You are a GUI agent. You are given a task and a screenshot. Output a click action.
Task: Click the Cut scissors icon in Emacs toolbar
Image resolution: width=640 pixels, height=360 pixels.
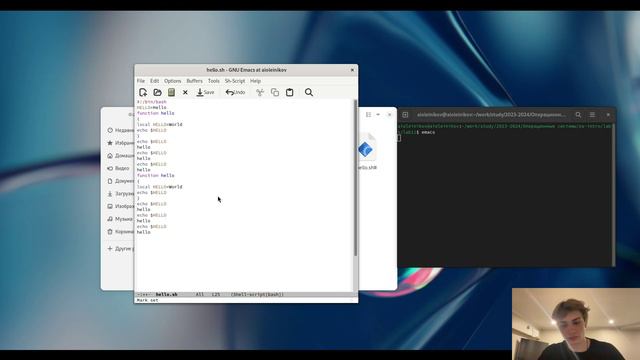pyautogui.click(x=260, y=92)
